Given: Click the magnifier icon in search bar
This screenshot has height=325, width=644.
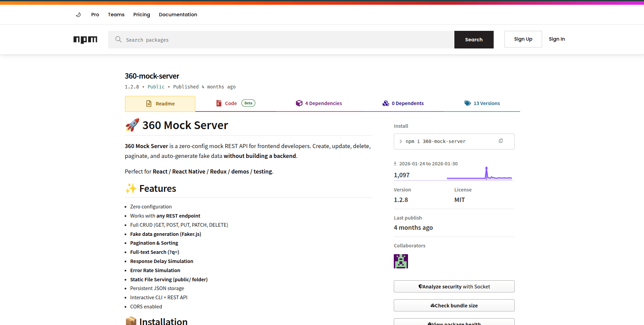Looking at the screenshot, I should [118, 39].
